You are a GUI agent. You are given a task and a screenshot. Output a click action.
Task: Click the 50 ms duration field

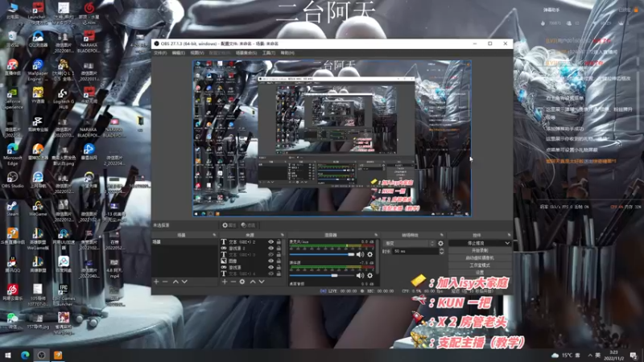415,251
